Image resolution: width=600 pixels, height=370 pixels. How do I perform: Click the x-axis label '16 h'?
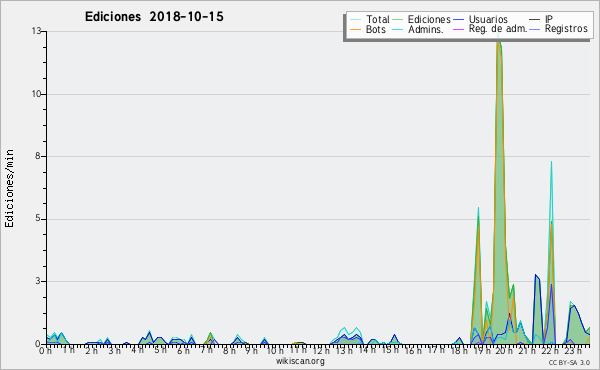[x=413, y=351]
